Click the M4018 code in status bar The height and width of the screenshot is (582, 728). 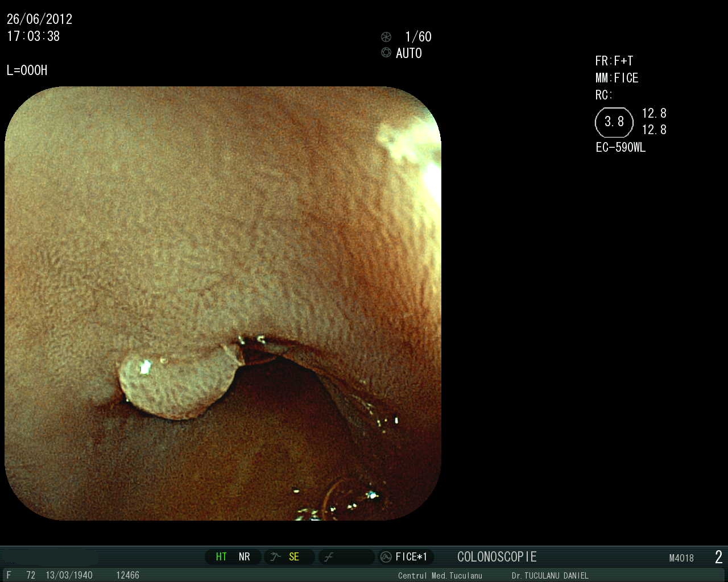click(x=681, y=558)
